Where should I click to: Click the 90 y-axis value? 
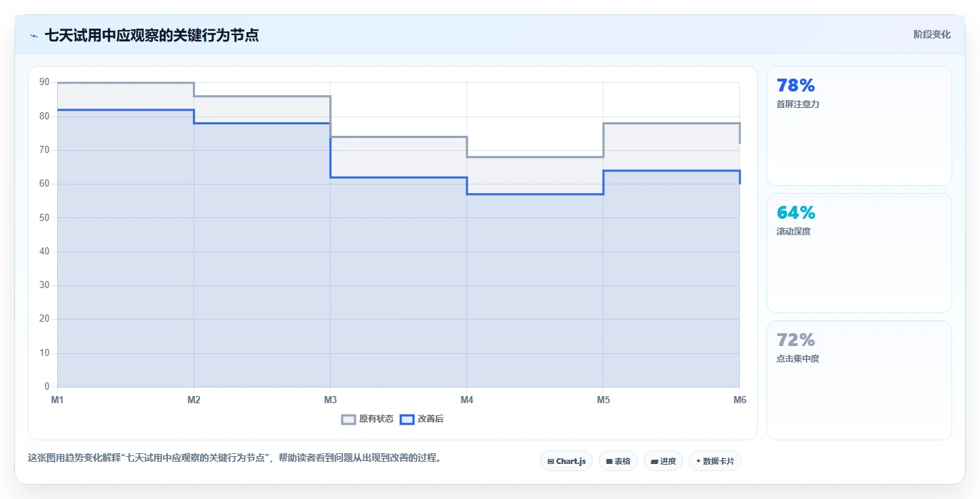[x=44, y=82]
